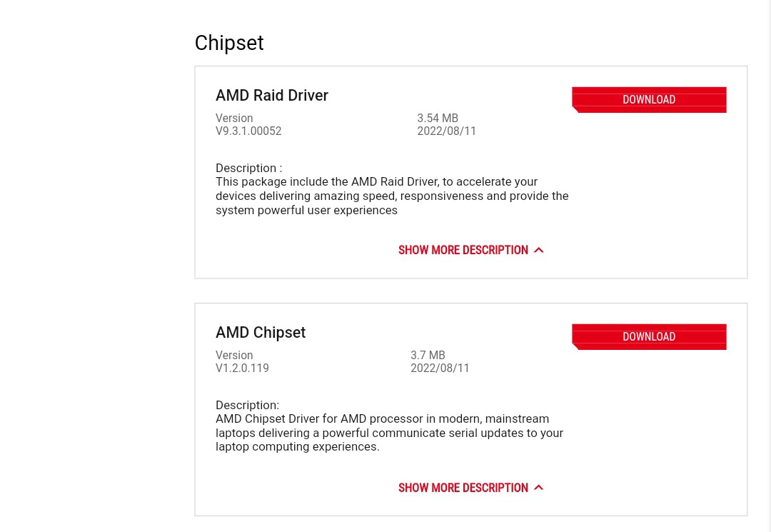Click the 3.54 MB file size
This screenshot has width=771, height=532.
(438, 119)
